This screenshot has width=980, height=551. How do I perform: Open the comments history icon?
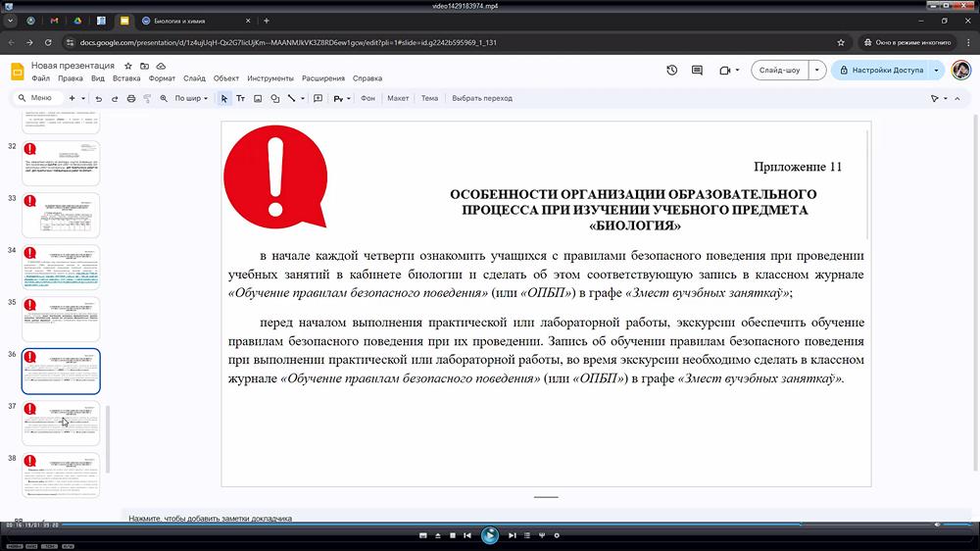click(x=698, y=71)
